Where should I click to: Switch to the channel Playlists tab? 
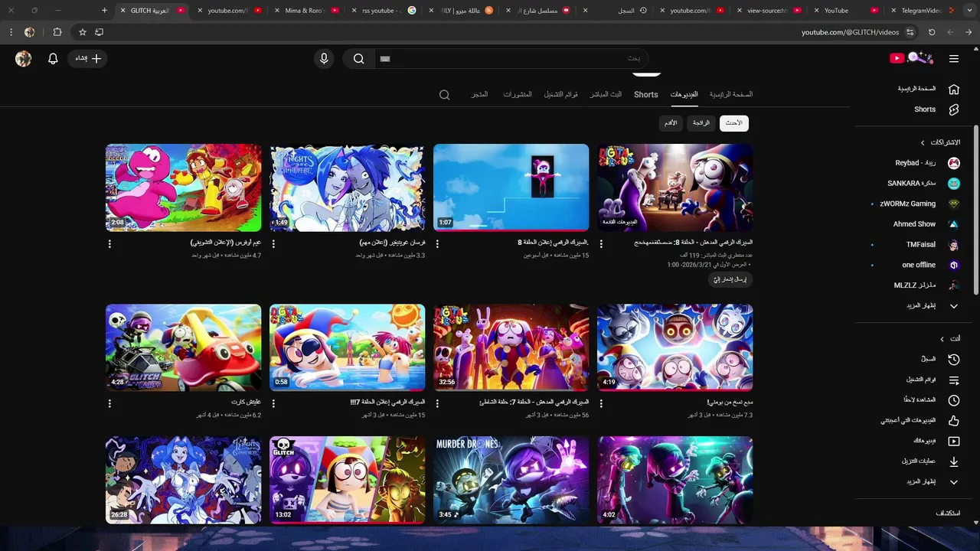pos(561,95)
